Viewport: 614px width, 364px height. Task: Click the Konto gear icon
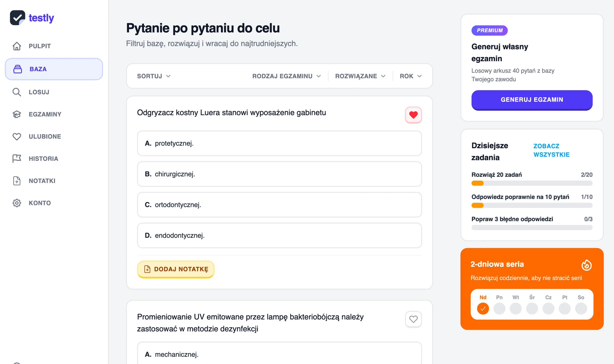coord(17,203)
